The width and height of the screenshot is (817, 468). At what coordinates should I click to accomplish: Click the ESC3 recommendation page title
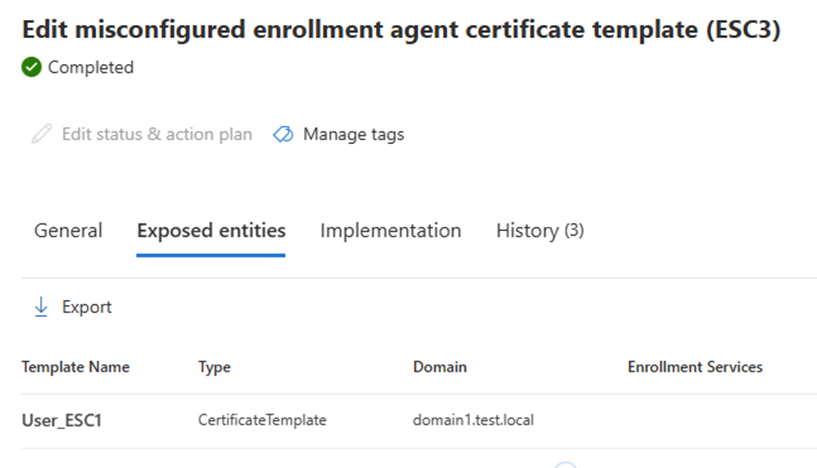coord(400,30)
